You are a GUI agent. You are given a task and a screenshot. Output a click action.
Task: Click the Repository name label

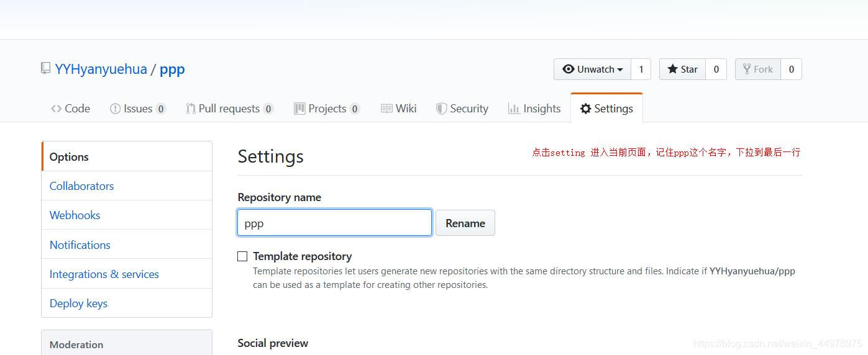point(280,197)
